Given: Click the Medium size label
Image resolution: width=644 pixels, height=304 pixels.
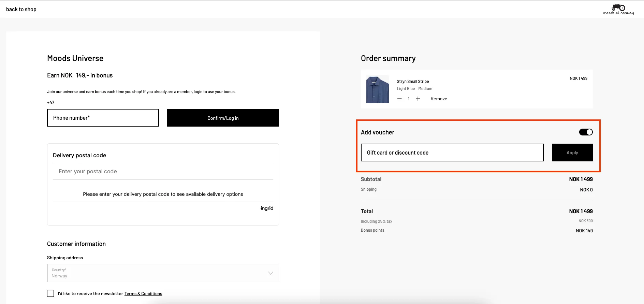Looking at the screenshot, I should [x=425, y=89].
